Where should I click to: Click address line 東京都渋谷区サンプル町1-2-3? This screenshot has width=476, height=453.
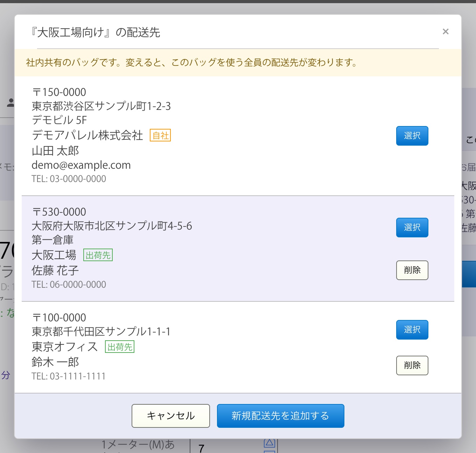(x=101, y=106)
